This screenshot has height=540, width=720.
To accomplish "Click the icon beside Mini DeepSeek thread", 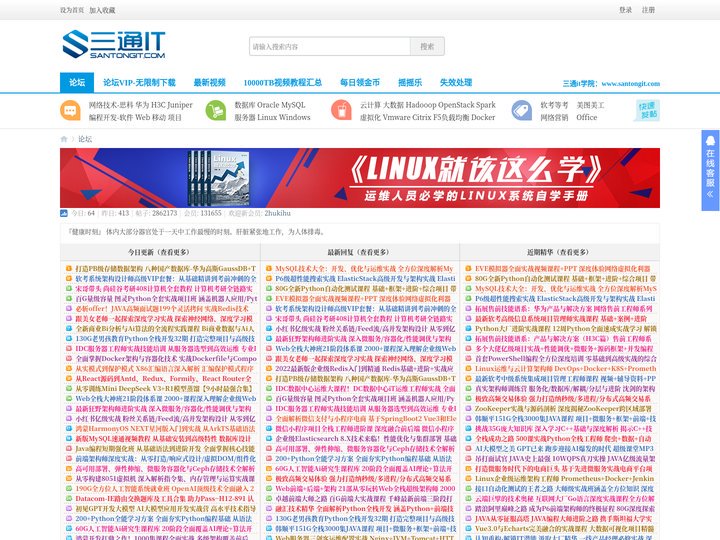I will (x=69, y=389).
